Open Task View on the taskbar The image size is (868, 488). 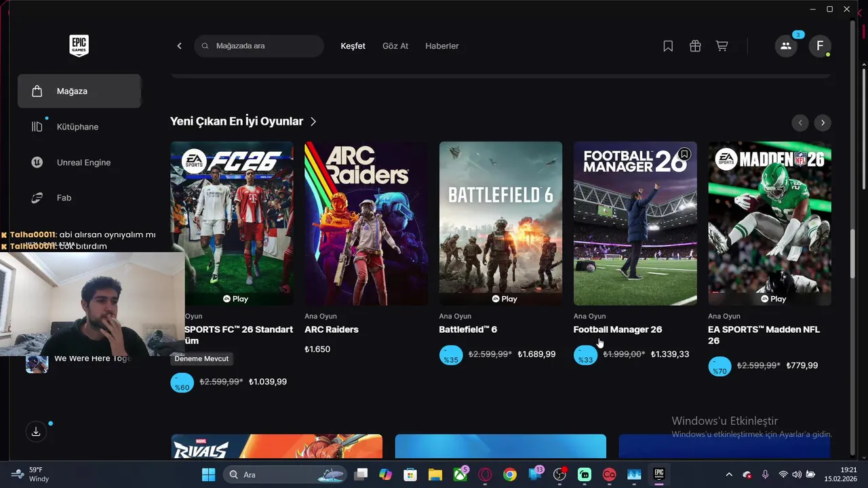click(x=361, y=474)
